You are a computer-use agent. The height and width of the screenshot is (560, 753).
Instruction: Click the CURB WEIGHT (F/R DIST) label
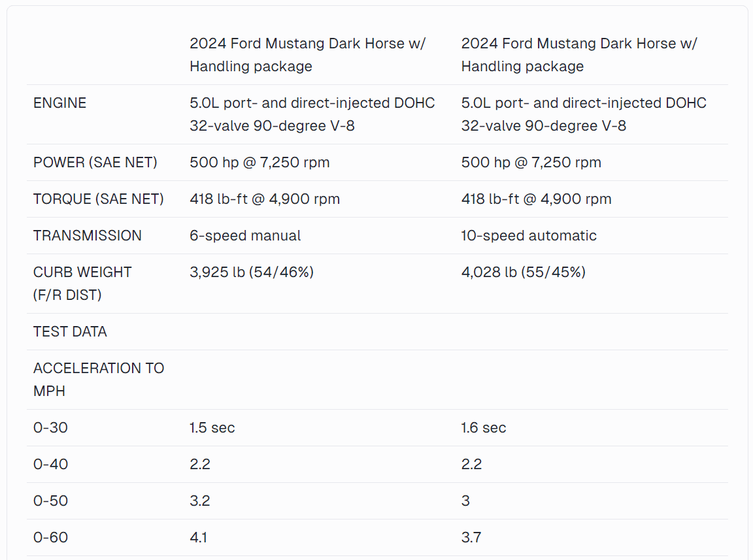[82, 284]
